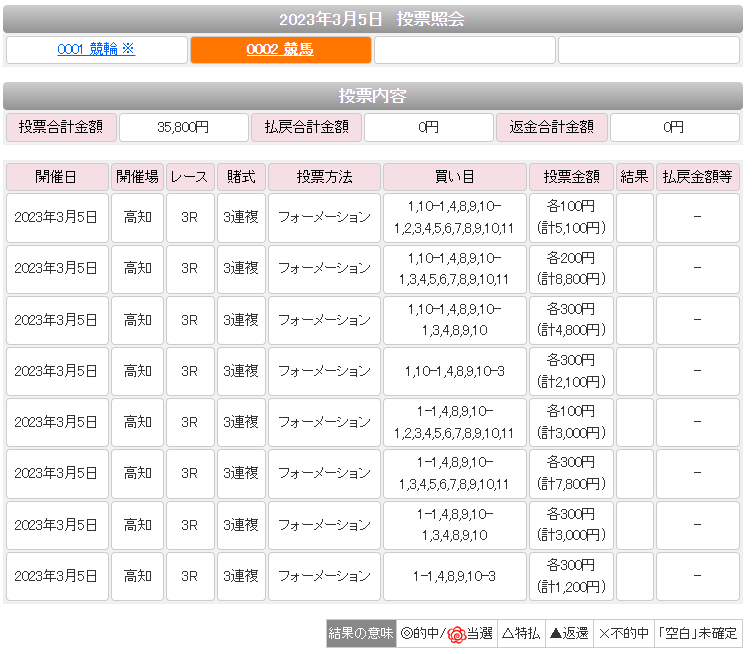The height and width of the screenshot is (654, 753).
Task: Click the 投票金額 column header
Action: [571, 177]
